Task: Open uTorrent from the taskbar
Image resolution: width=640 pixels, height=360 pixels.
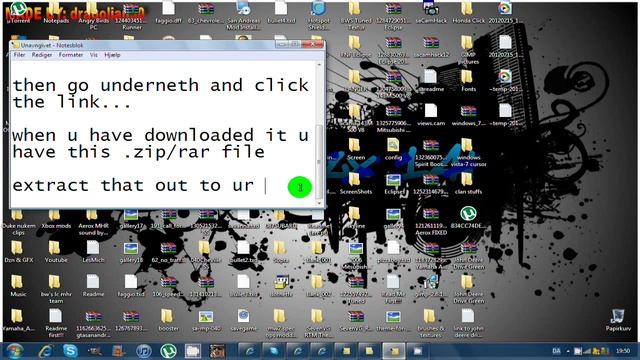Action: pyautogui.click(x=168, y=351)
